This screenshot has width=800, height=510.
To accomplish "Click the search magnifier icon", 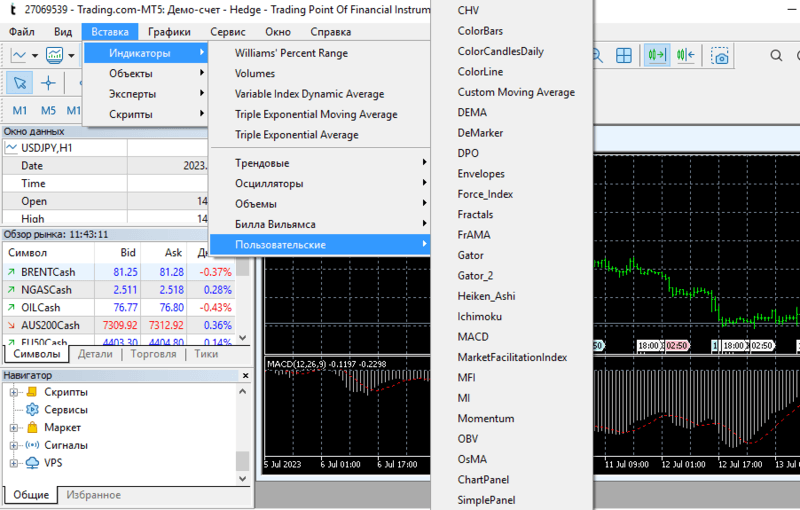I will click(x=776, y=55).
